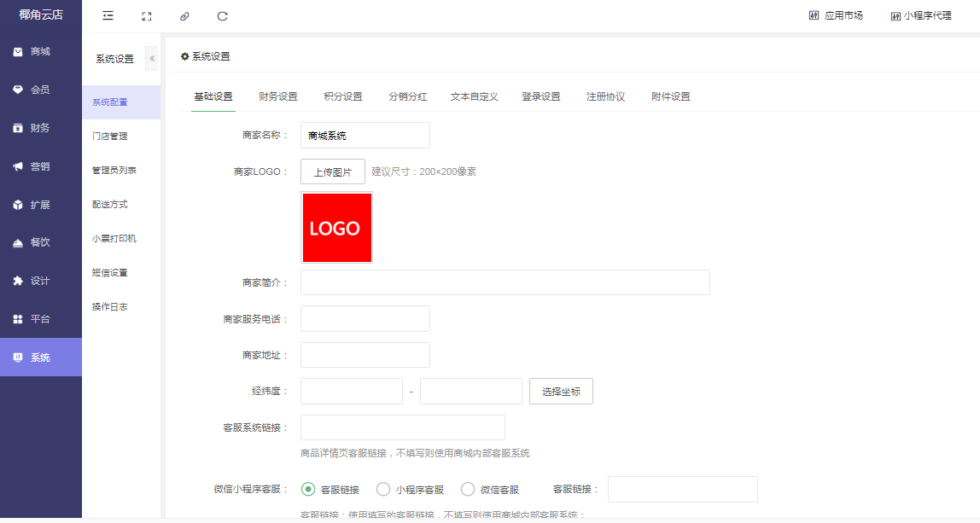Click the 选择坐标 button
This screenshot has height=523, width=980.
coord(561,392)
